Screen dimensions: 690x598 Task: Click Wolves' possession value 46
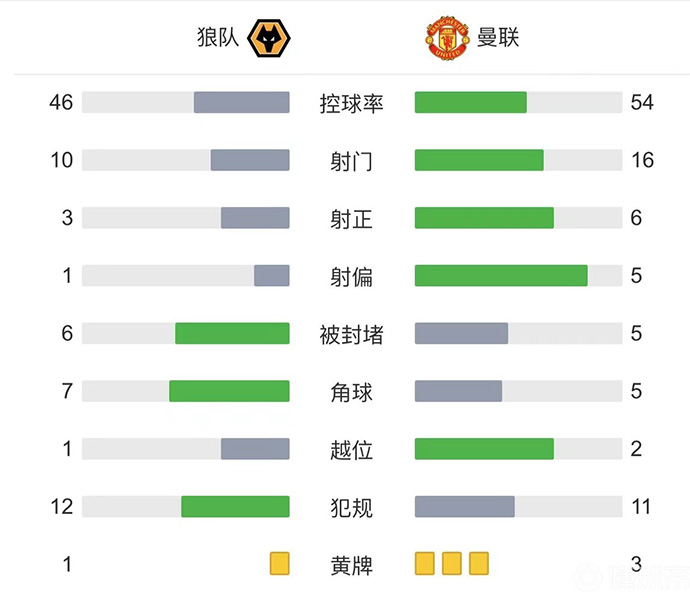pos(62,102)
